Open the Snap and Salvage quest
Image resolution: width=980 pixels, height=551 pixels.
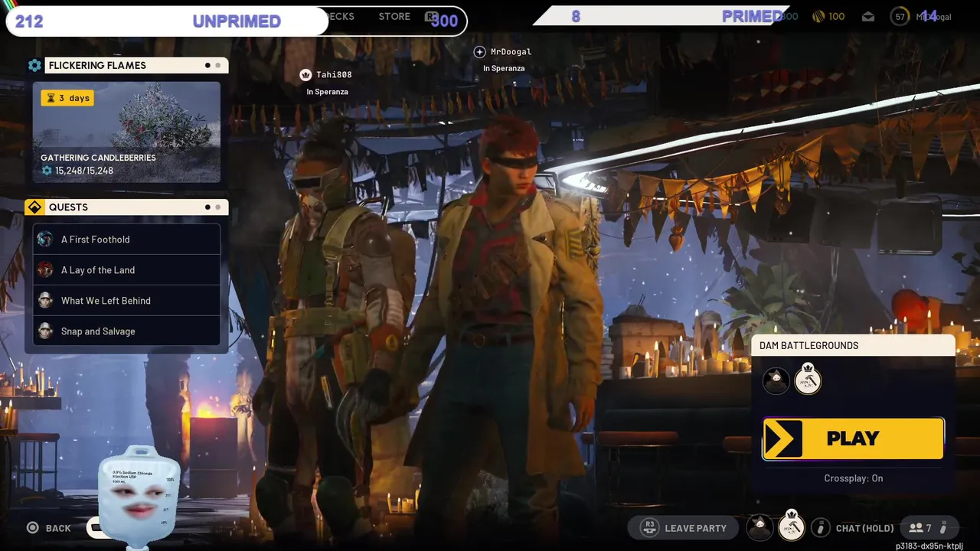[x=126, y=331]
